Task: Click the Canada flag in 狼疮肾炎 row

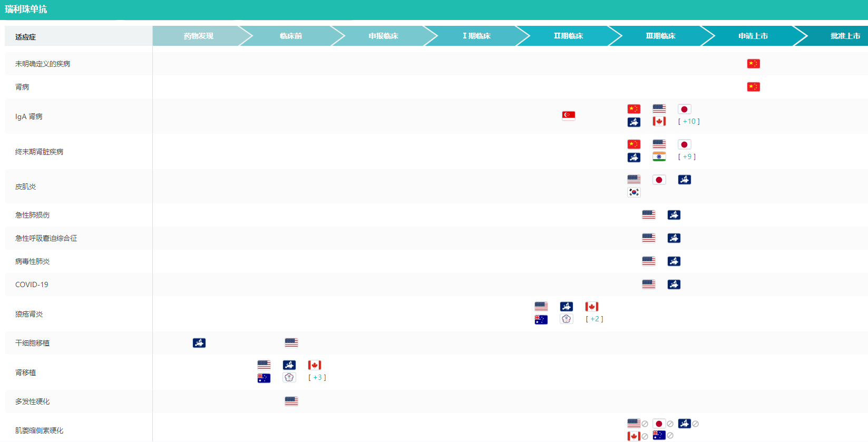Action: [592, 307]
